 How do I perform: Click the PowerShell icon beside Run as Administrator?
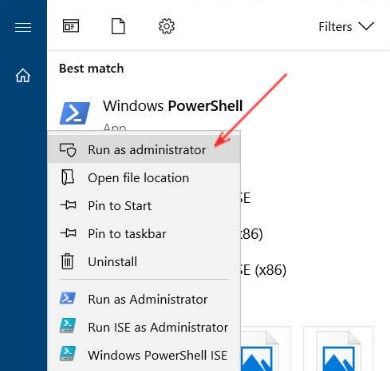click(x=68, y=298)
